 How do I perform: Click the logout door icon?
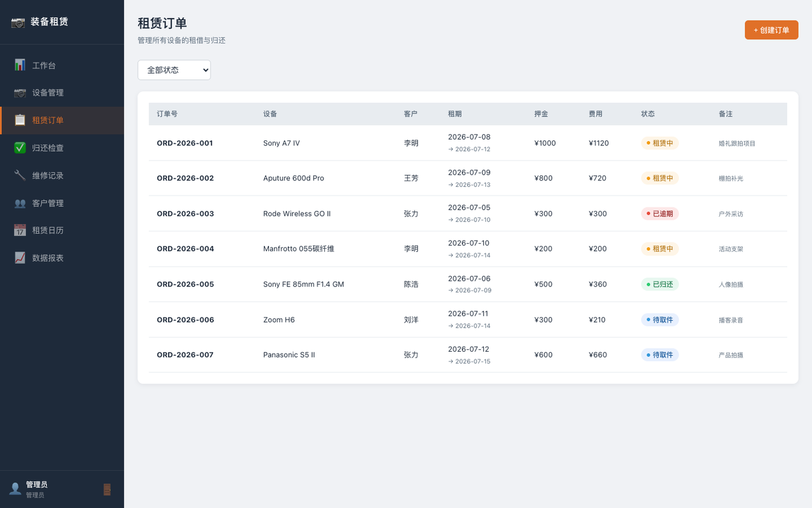click(107, 490)
